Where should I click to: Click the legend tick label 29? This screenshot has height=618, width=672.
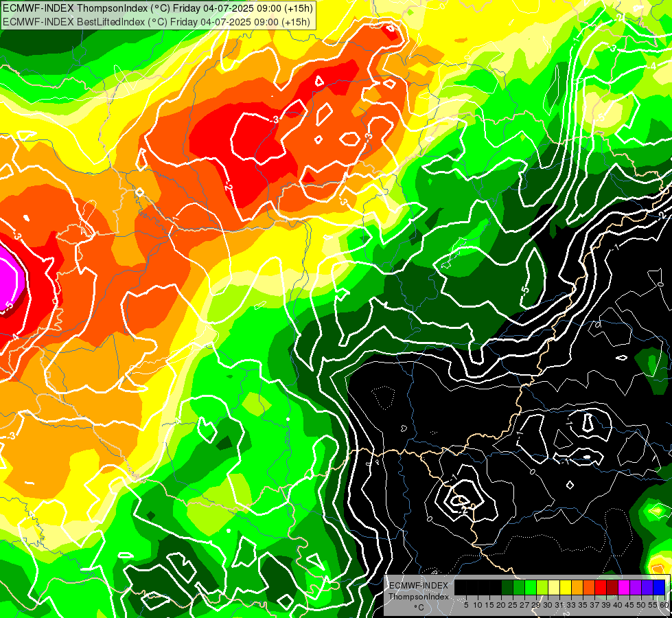(x=536, y=605)
